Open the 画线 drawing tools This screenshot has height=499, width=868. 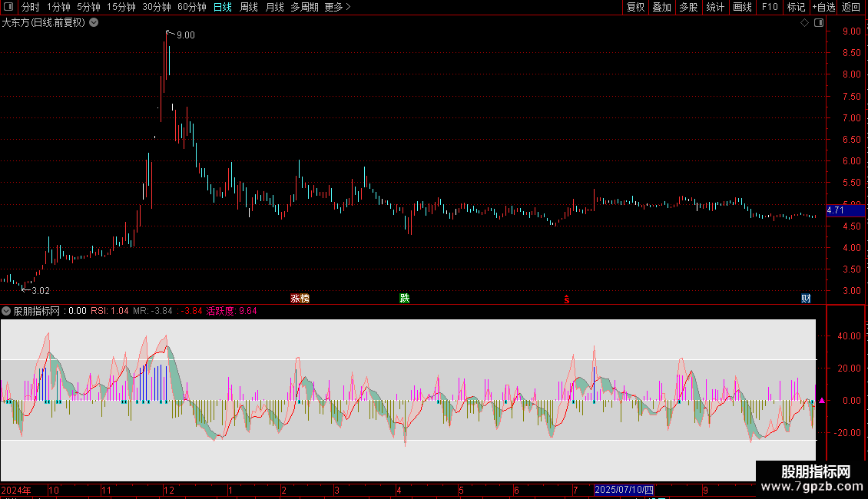pyautogui.click(x=742, y=7)
